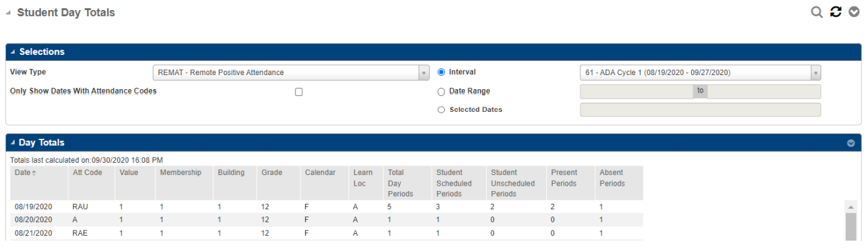
Task: Select the Date Range radio button
Action: (x=441, y=92)
